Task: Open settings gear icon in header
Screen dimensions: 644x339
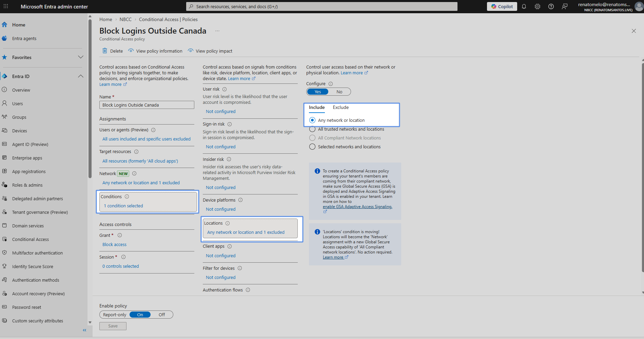Action: tap(538, 6)
